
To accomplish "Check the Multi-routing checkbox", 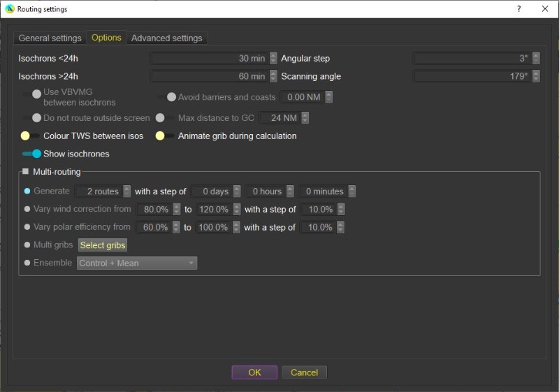I will (26, 171).
